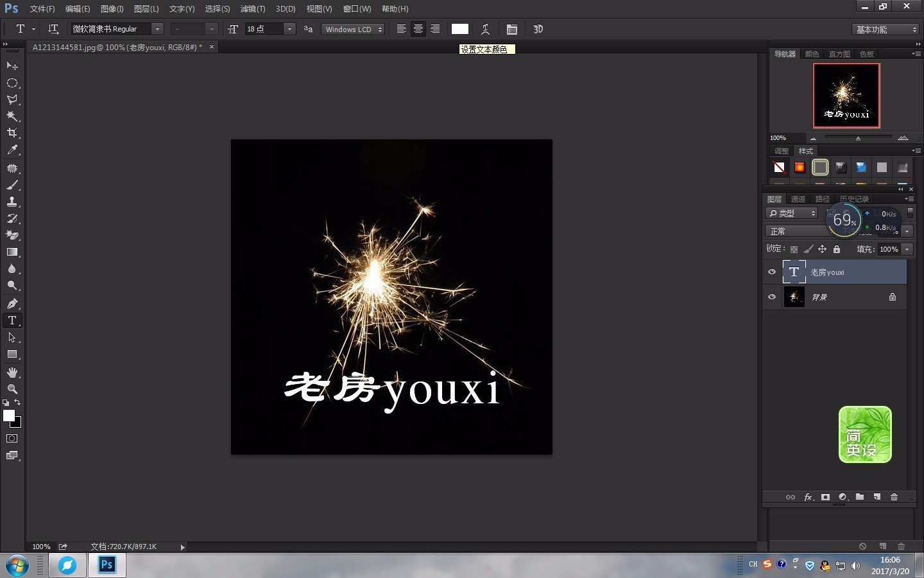Hide the 老房youxi text layer
Image resolution: width=924 pixels, height=578 pixels.
pos(772,272)
